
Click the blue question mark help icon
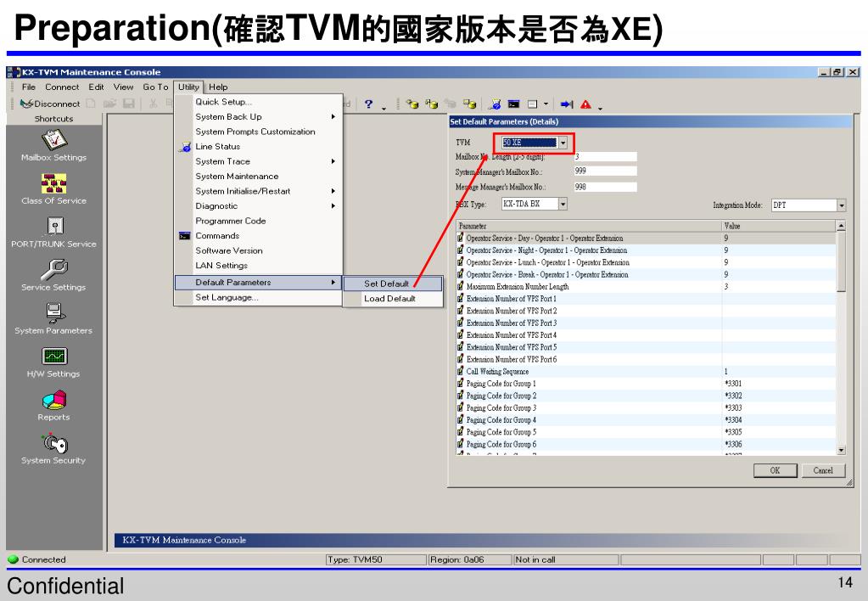369,104
